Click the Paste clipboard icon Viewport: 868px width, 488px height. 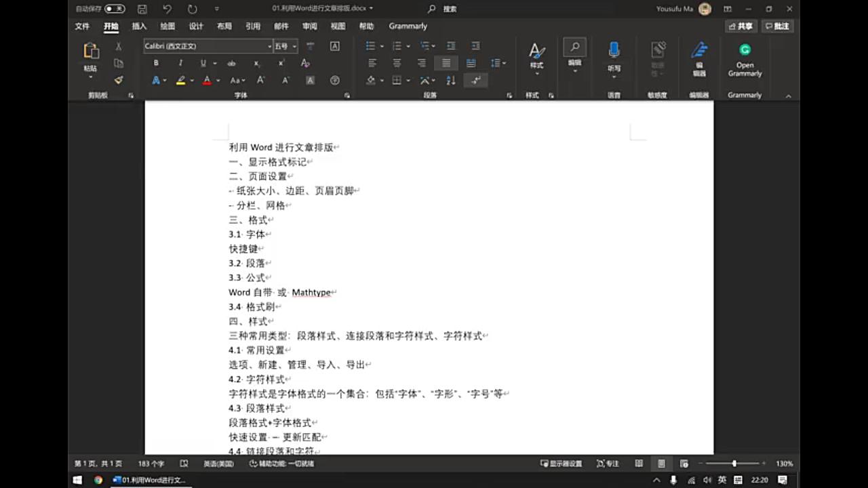90,52
